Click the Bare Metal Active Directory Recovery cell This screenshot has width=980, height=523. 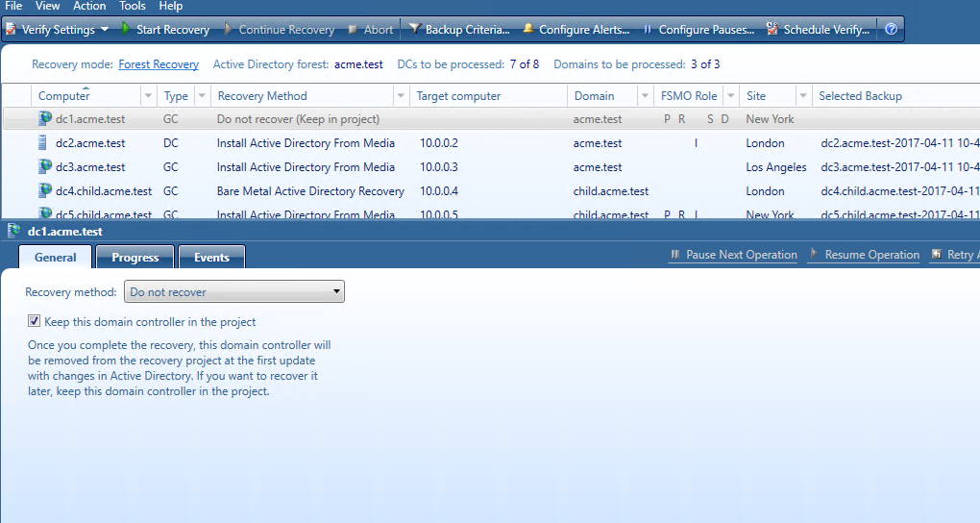[x=310, y=190]
